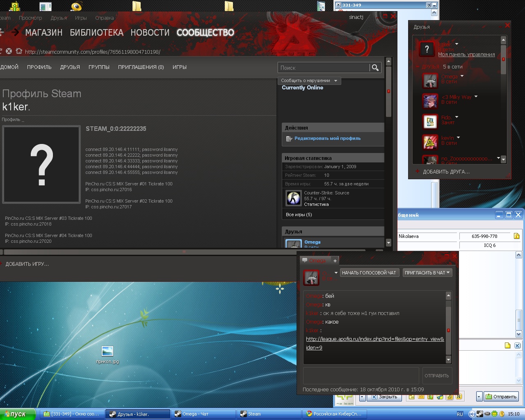This screenshot has height=420, width=525.
Task: Click ОТПРАВИТЬ button in Steam chat
Action: click(x=437, y=376)
